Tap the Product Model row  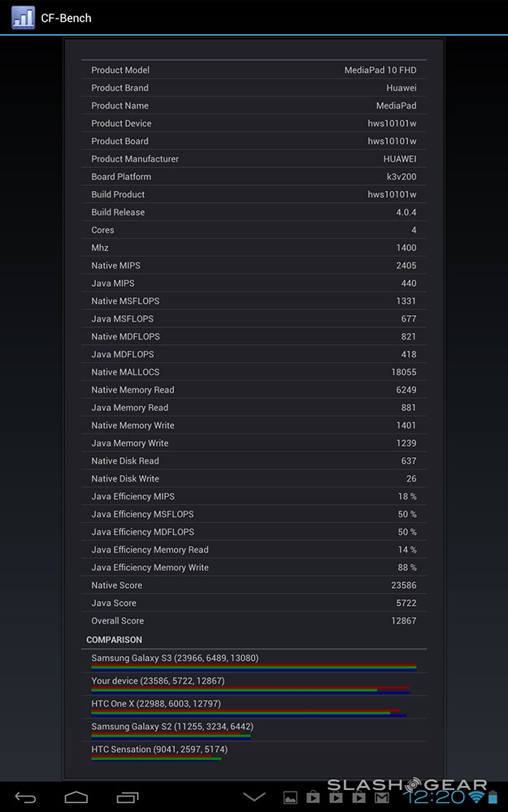[254, 71]
